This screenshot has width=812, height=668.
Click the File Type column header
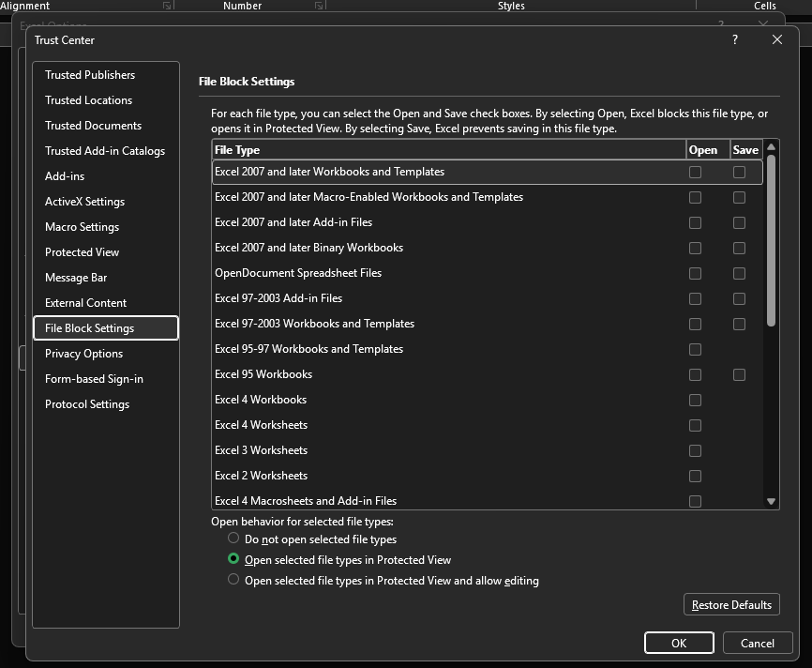click(x=449, y=150)
